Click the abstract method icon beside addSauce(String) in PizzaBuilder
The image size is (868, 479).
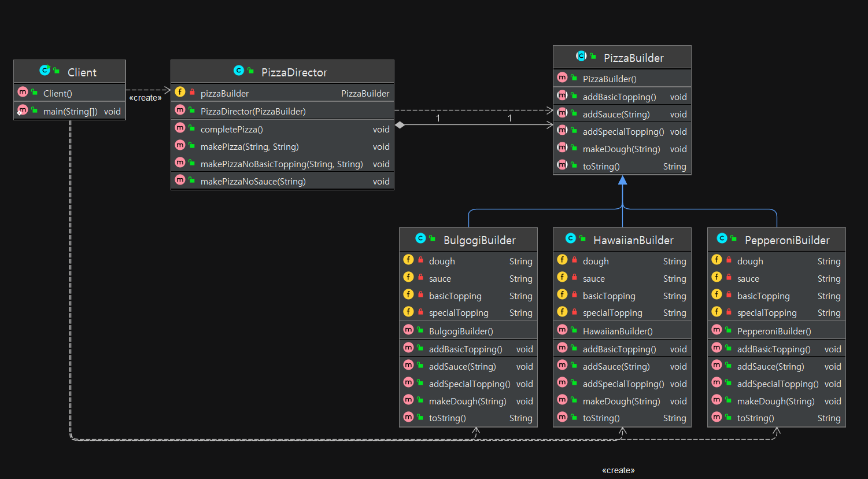pos(562,113)
